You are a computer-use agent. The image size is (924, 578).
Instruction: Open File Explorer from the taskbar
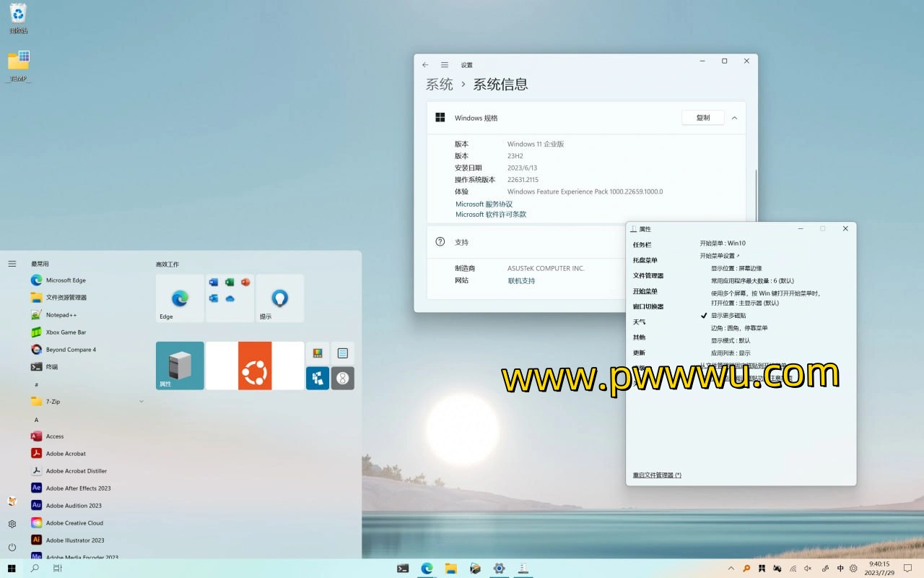click(451, 569)
